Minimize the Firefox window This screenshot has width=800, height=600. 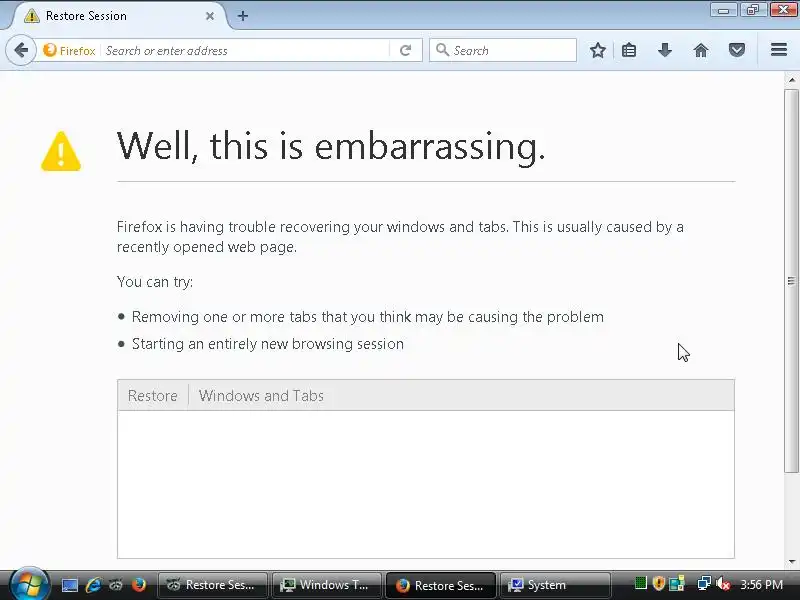tap(723, 10)
